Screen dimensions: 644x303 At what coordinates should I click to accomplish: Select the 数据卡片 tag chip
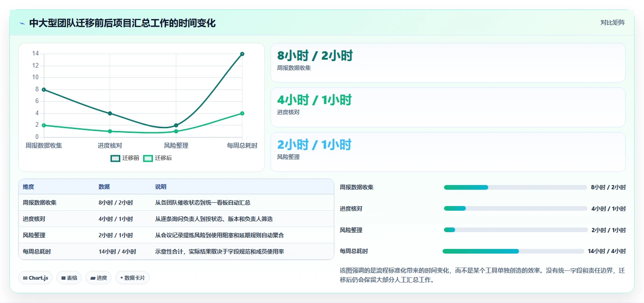click(x=132, y=278)
